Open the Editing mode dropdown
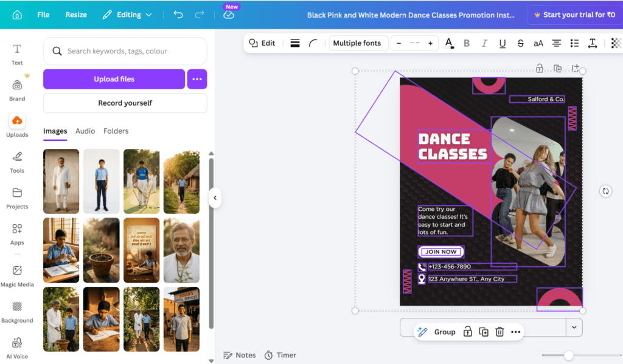This screenshot has width=623, height=364. (x=127, y=15)
